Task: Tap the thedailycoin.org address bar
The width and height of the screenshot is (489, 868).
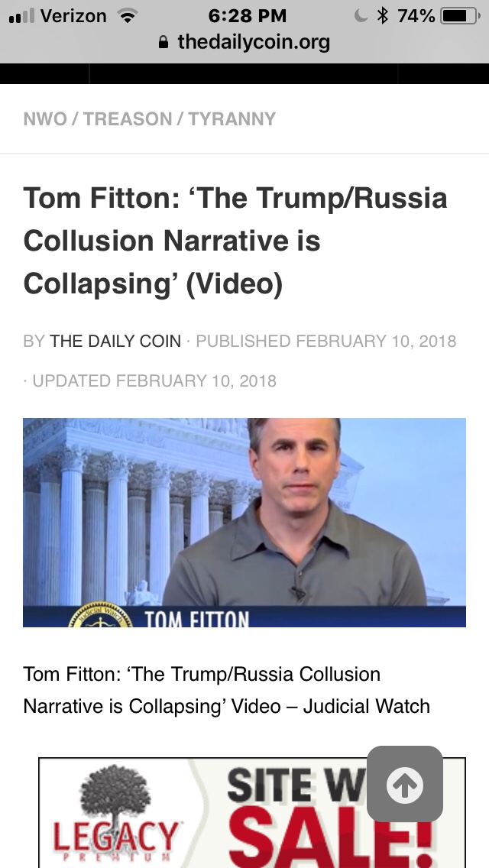Action: [244, 42]
